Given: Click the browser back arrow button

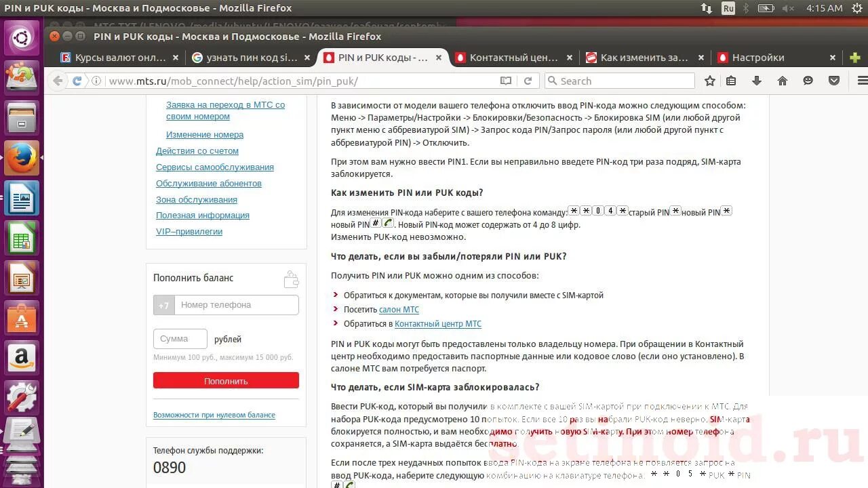Looking at the screenshot, I should (x=58, y=81).
